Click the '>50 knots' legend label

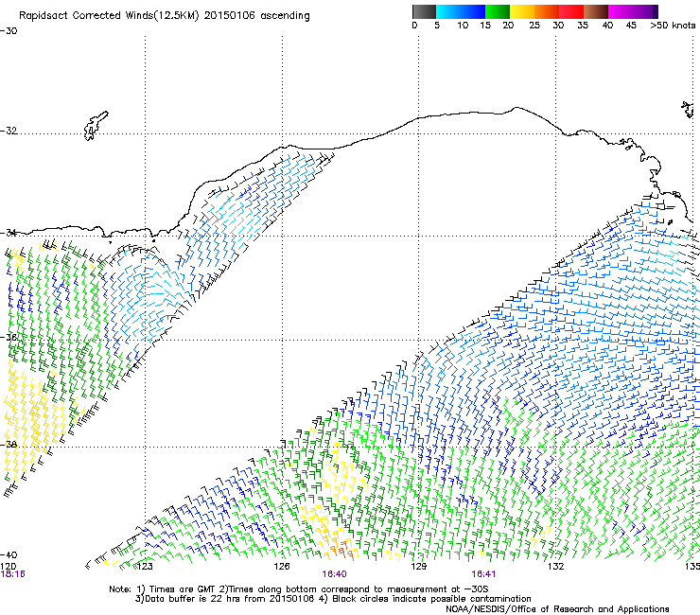(673, 26)
